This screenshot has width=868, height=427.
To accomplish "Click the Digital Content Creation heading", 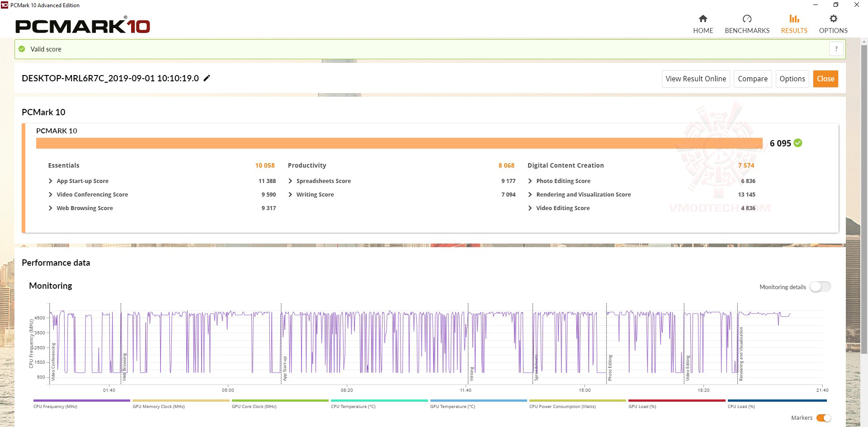I will pos(566,165).
